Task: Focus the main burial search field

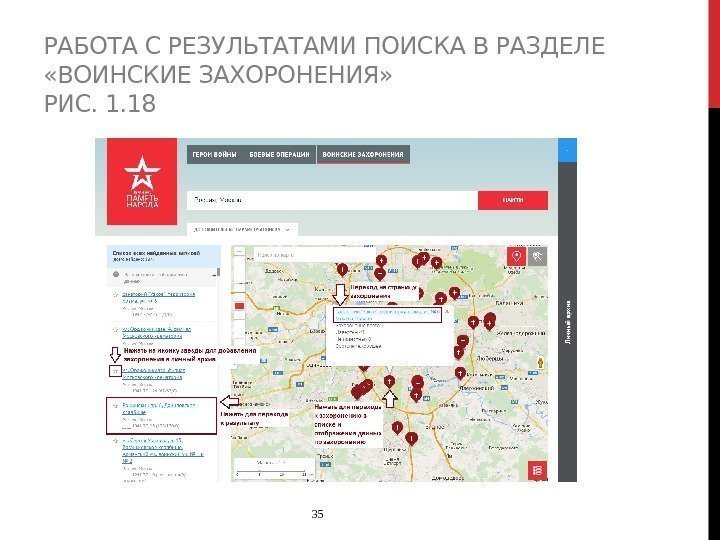Action: click(x=332, y=200)
